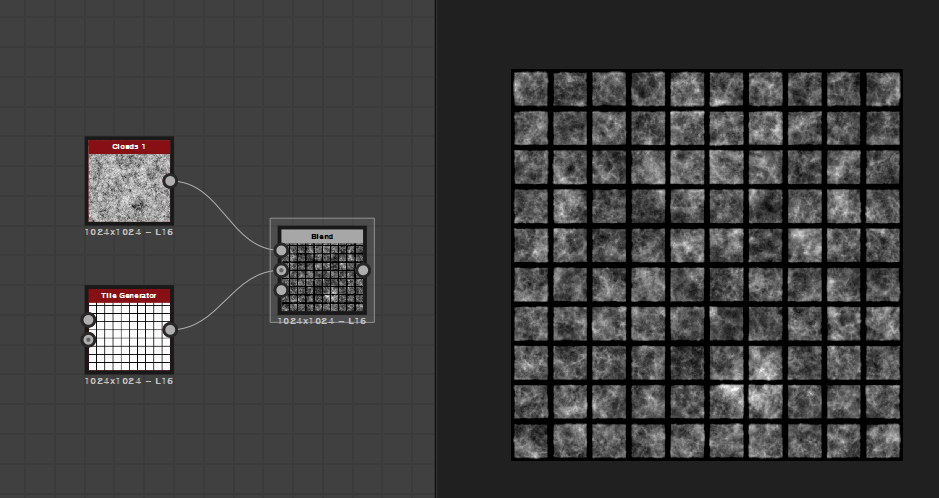Click the Blend node opacity (bottom) input connector

(x=281, y=290)
